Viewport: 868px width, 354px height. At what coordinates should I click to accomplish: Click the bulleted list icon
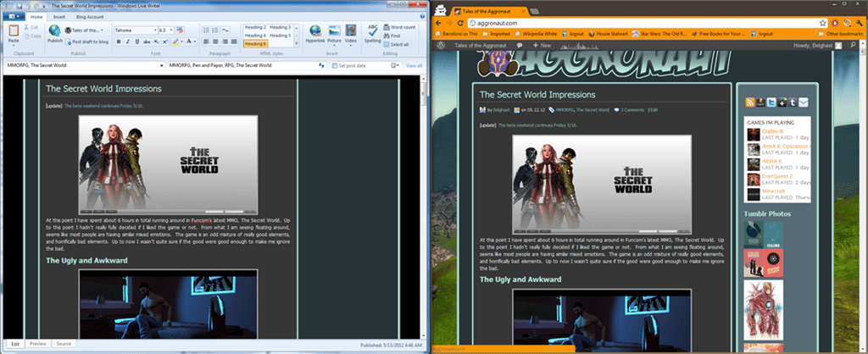pyautogui.click(x=205, y=30)
